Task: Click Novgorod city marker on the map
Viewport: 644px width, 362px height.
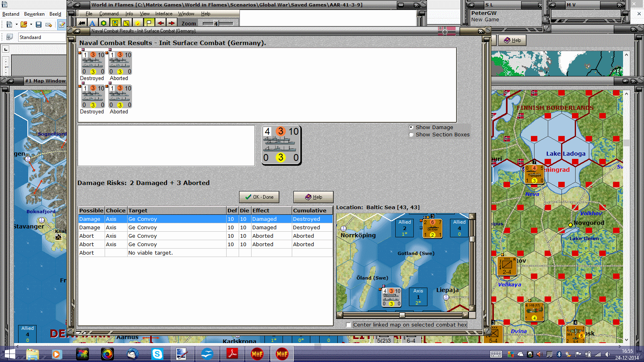Action: pos(570,225)
